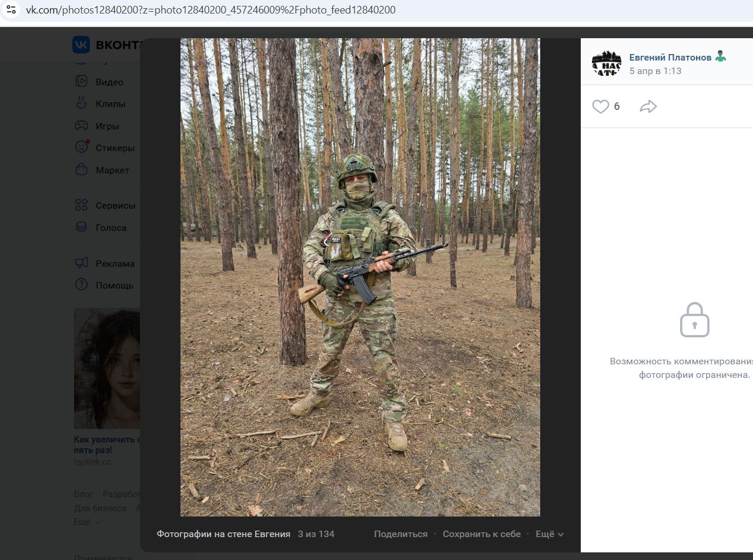
Task: Open the Сервисы grid icon
Action: (x=81, y=205)
